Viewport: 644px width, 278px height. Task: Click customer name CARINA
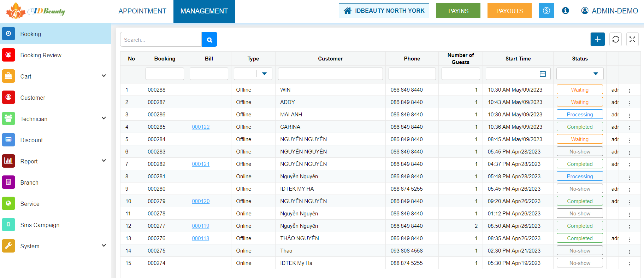pos(290,127)
